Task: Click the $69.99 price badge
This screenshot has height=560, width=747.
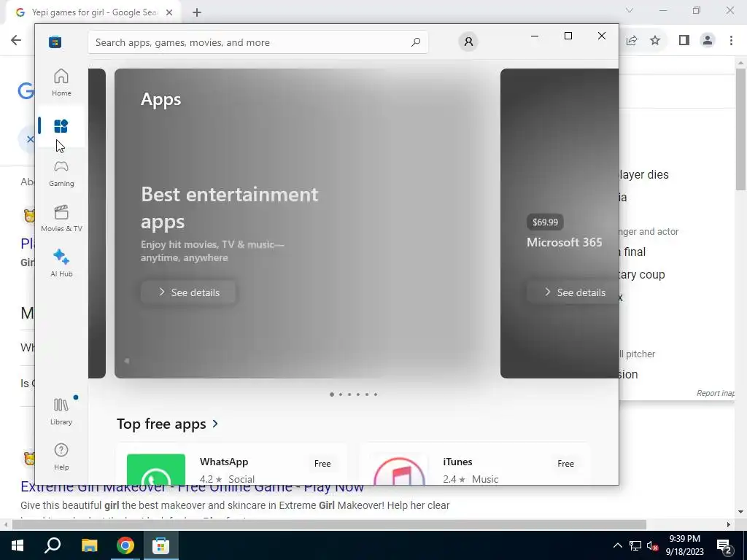Action: [545, 222]
